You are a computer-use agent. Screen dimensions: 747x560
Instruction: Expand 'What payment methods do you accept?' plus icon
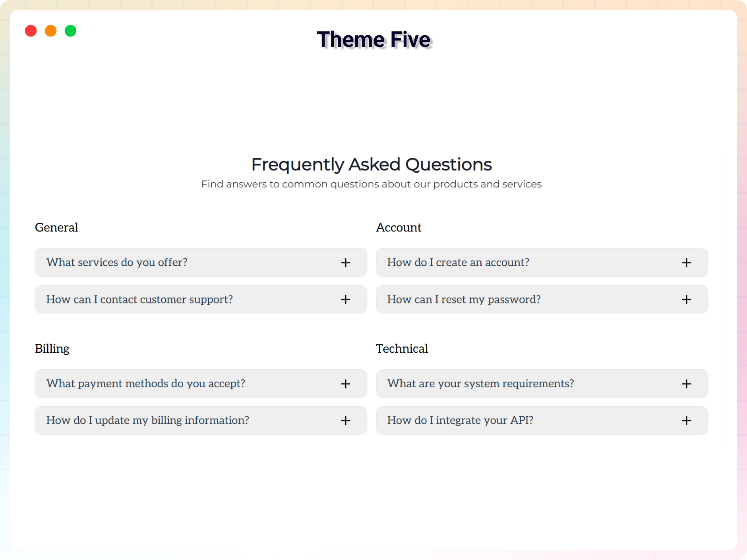click(346, 384)
